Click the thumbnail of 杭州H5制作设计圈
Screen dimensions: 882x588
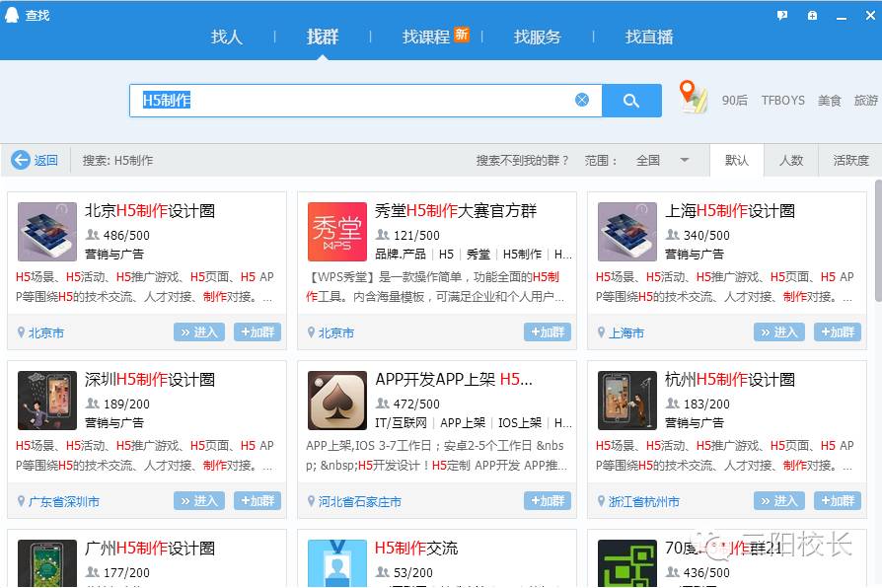(x=626, y=401)
